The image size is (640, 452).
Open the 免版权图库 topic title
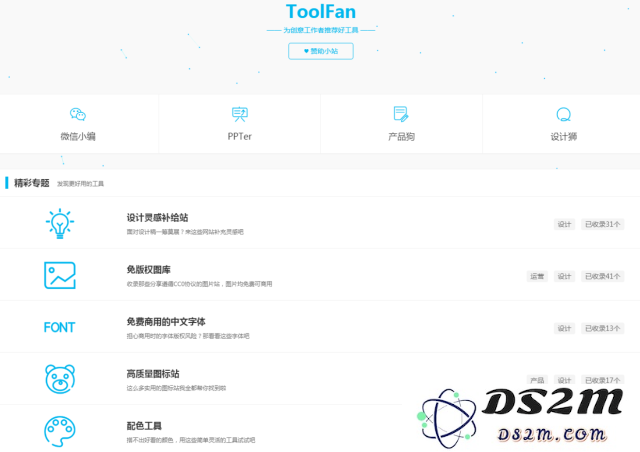click(x=149, y=269)
